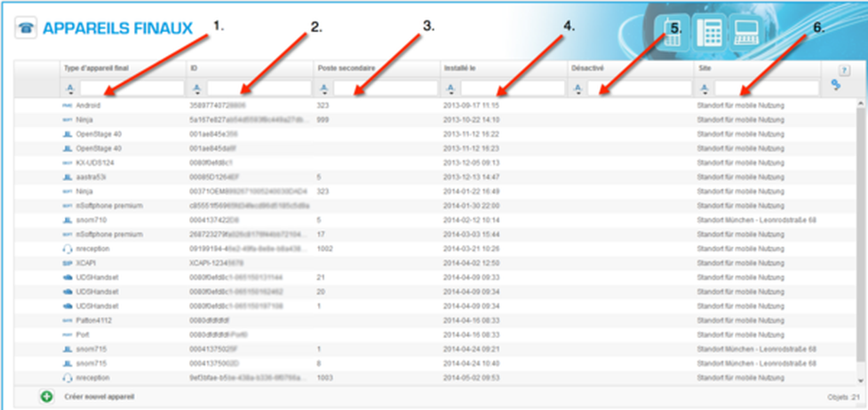Open sort dropdown for Désactivé column
The width and height of the screenshot is (868, 410).
577,88
